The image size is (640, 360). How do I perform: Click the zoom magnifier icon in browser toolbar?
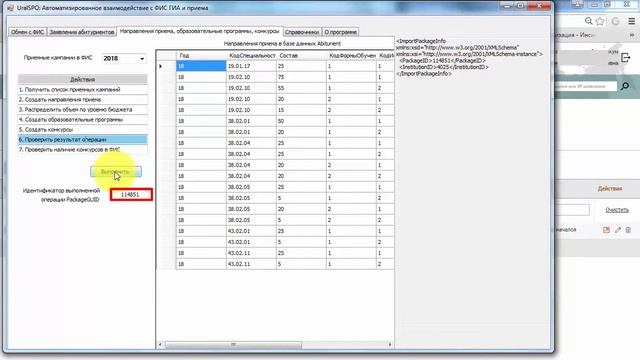tap(588, 21)
